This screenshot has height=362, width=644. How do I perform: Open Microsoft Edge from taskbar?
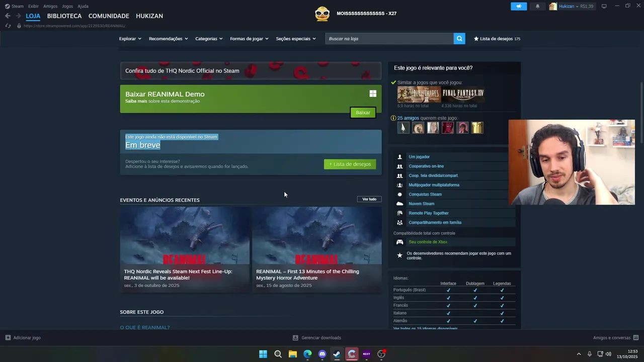click(307, 354)
